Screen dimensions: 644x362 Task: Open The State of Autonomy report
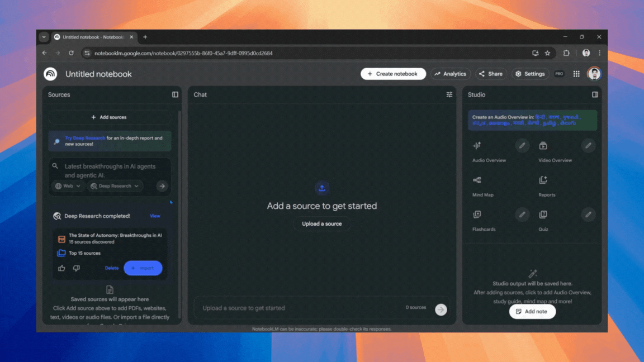point(111,239)
